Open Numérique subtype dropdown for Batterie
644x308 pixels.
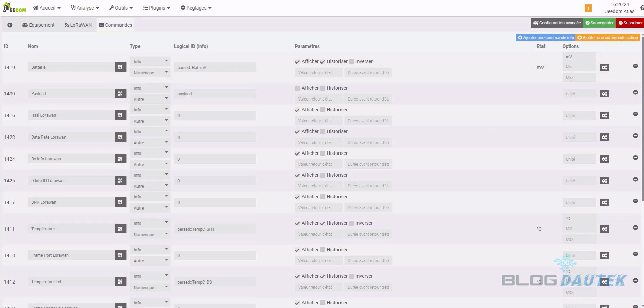click(150, 73)
